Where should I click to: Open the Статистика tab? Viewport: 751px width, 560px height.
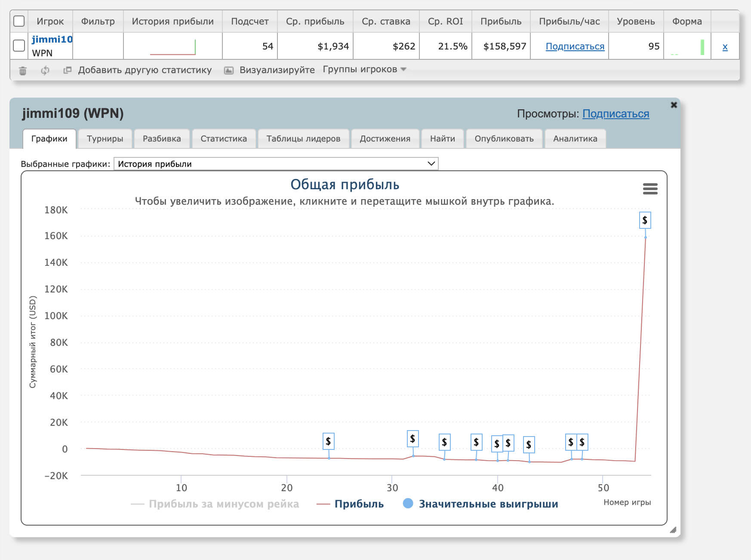click(223, 139)
